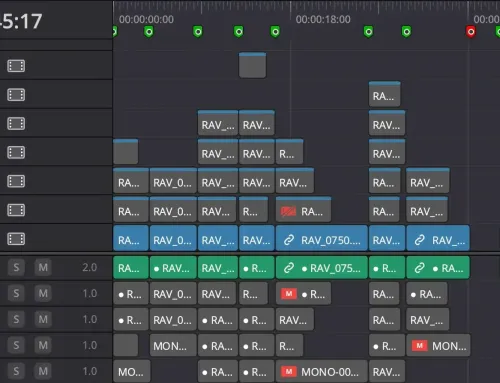500x383 pixels.
Task: Select the rightmost blue linked RAV_ clip
Action: click(x=438, y=238)
